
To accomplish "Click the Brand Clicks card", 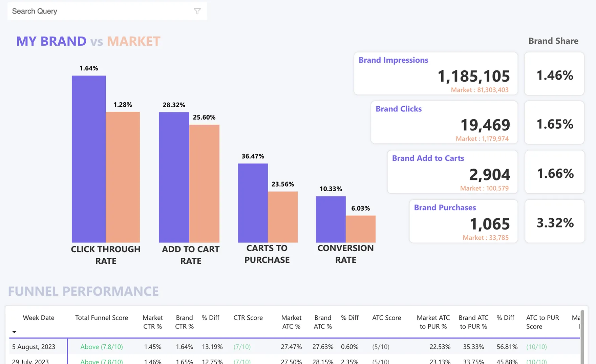I will coord(444,122).
